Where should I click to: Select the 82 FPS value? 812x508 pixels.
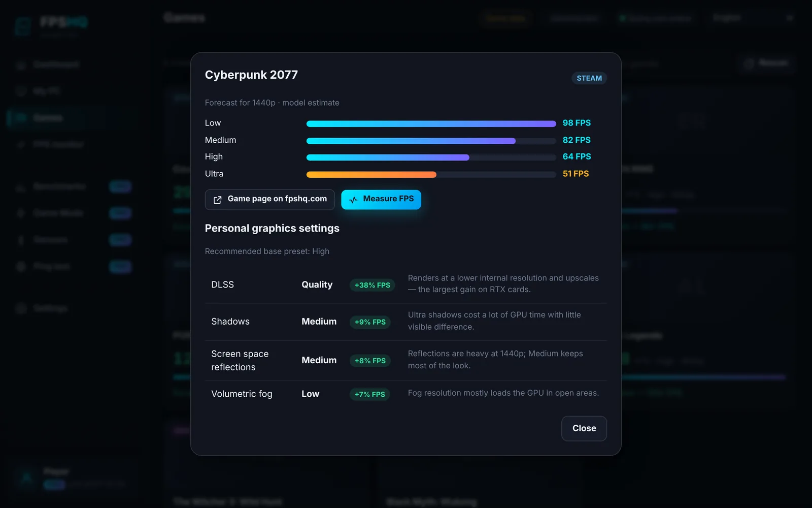tap(577, 140)
